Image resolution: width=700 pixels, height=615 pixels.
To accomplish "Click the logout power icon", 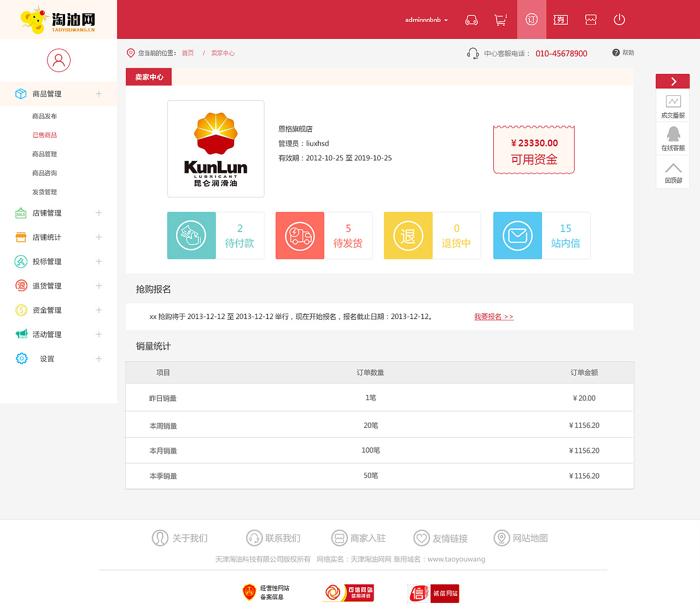I will (619, 19).
